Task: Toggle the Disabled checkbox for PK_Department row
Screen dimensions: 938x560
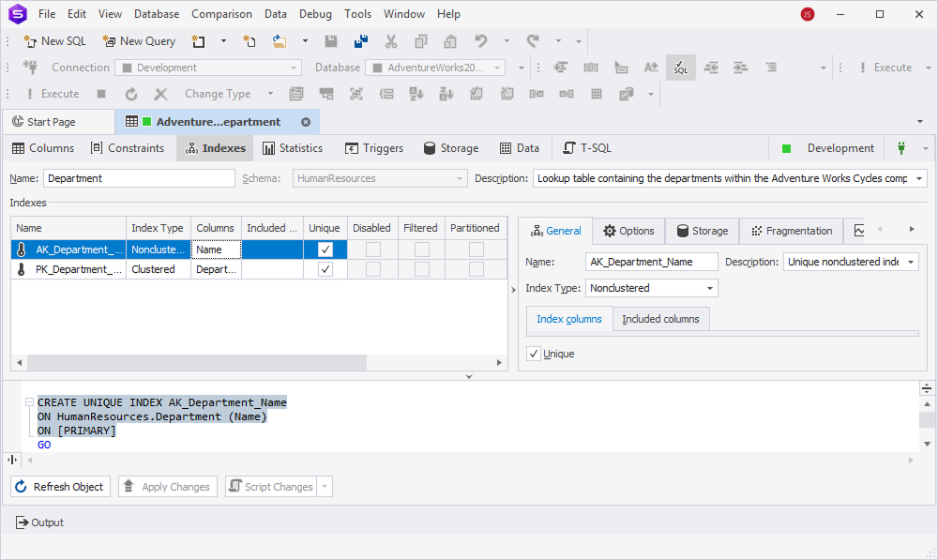Action: 372,269
